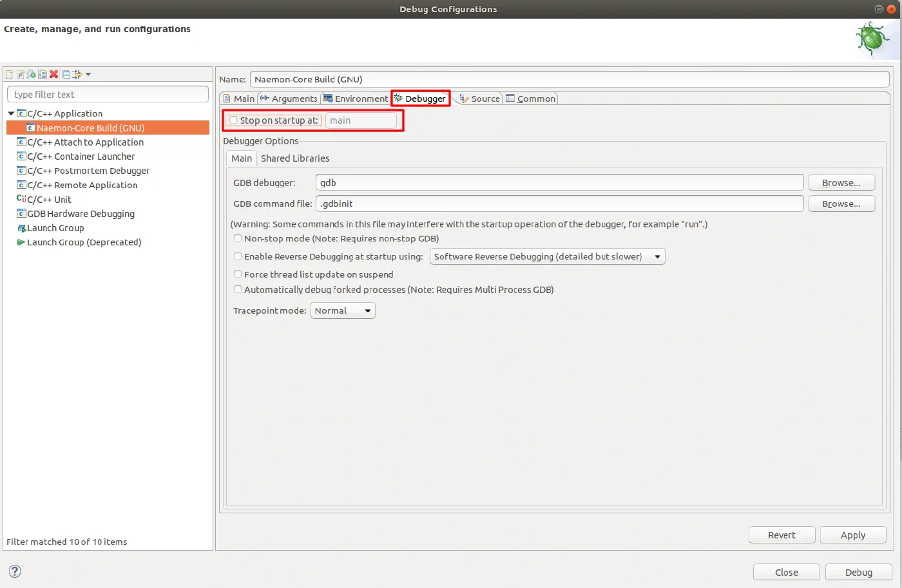This screenshot has width=902, height=588.
Task: Click the GDB Hardware Debugging icon
Action: 21,214
